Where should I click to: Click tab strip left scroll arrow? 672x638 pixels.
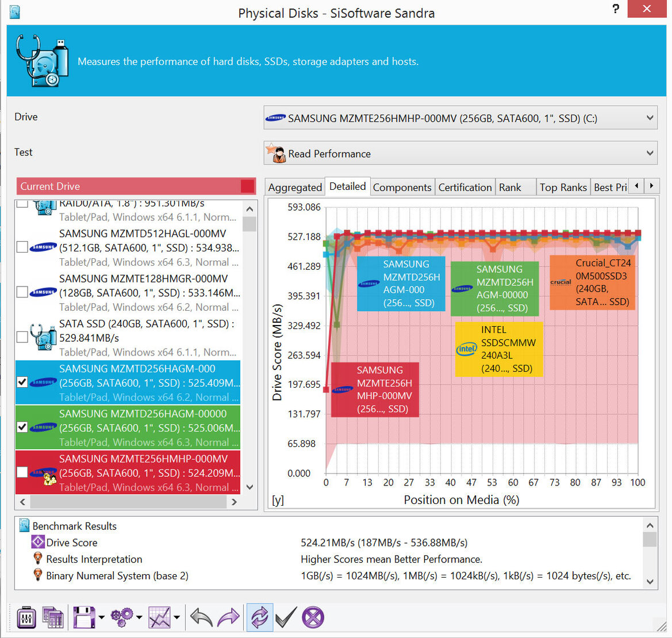pos(636,186)
